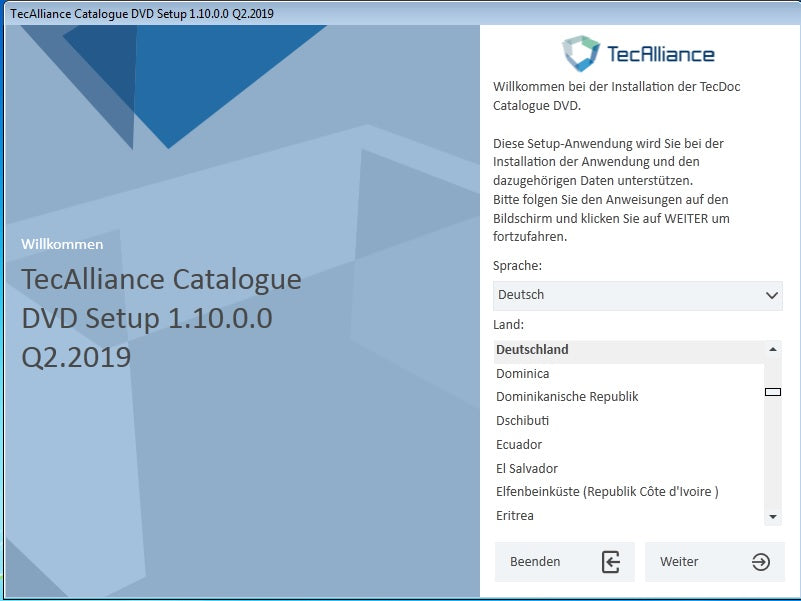Pick Ecuador from the Land list
This screenshot has height=601, width=801.
tap(519, 445)
